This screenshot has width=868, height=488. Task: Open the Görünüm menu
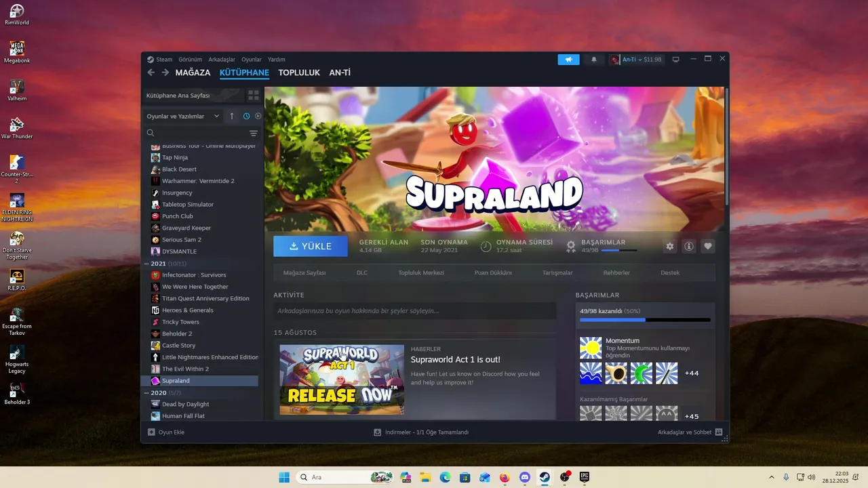(x=191, y=60)
